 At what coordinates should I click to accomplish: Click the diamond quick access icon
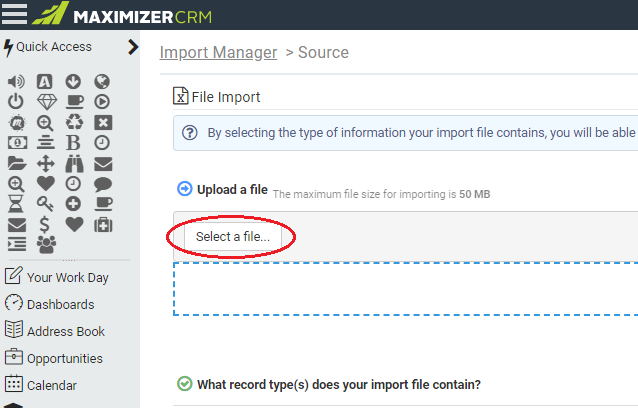click(47, 102)
